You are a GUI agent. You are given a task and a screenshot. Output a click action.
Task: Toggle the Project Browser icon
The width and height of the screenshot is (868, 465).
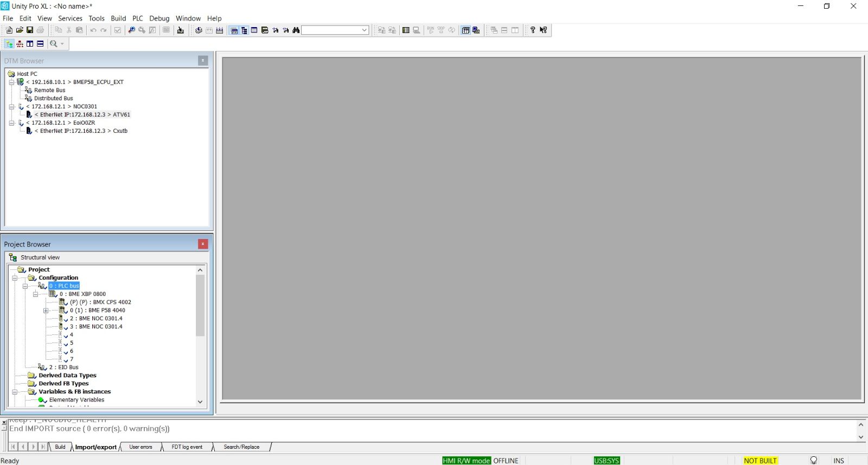[234, 30]
